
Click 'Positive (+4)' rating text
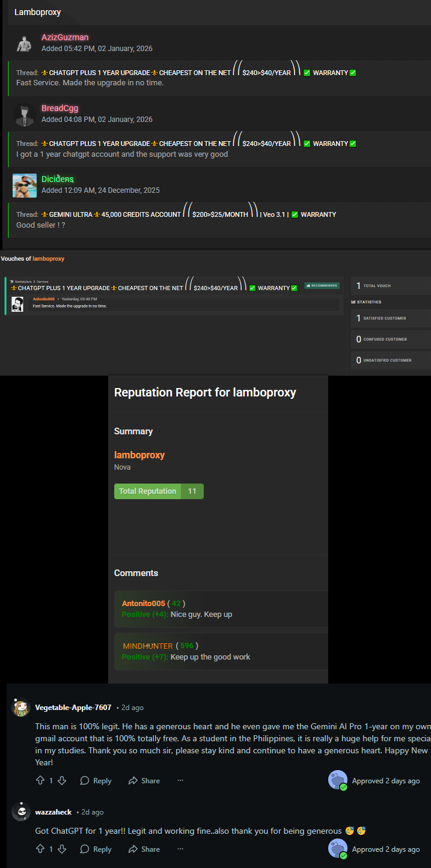point(145,615)
